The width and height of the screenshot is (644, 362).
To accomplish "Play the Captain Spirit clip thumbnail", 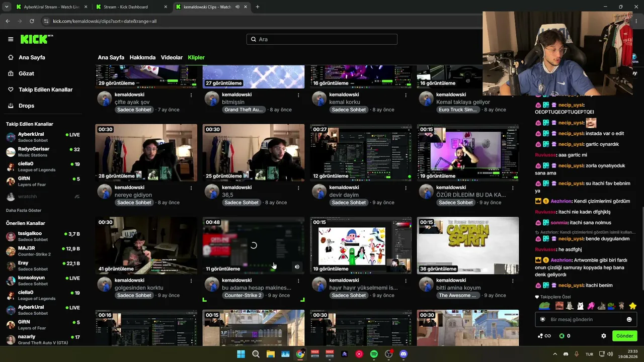I will point(468,245).
